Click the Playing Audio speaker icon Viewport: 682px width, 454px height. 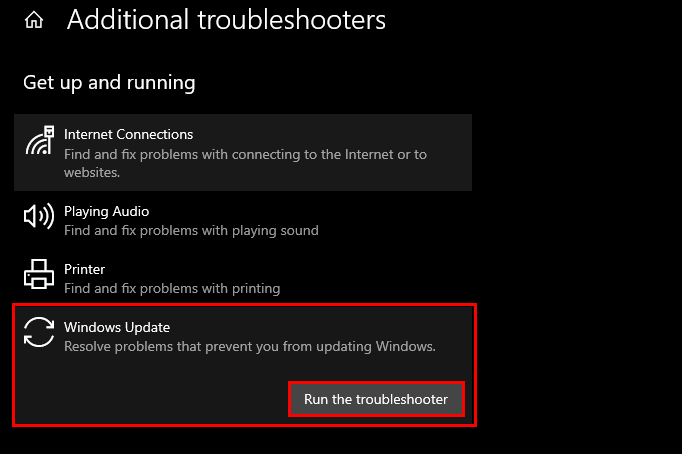(39, 216)
